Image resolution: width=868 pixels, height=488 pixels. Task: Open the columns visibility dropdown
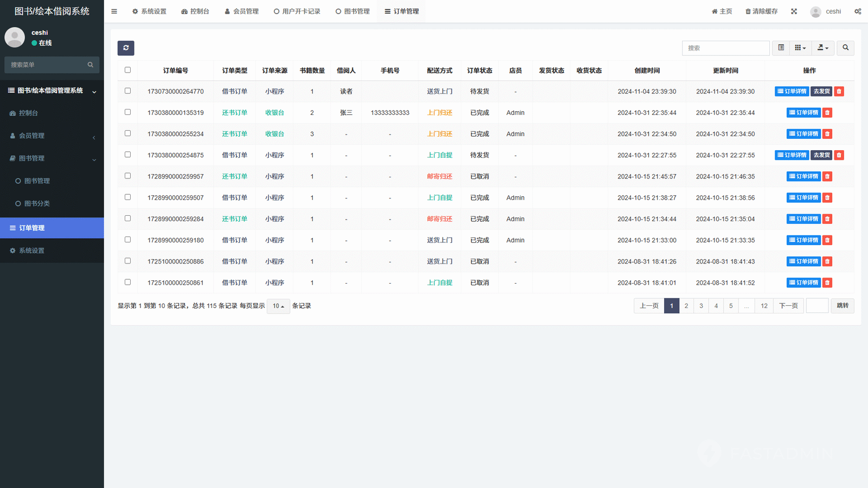[800, 48]
